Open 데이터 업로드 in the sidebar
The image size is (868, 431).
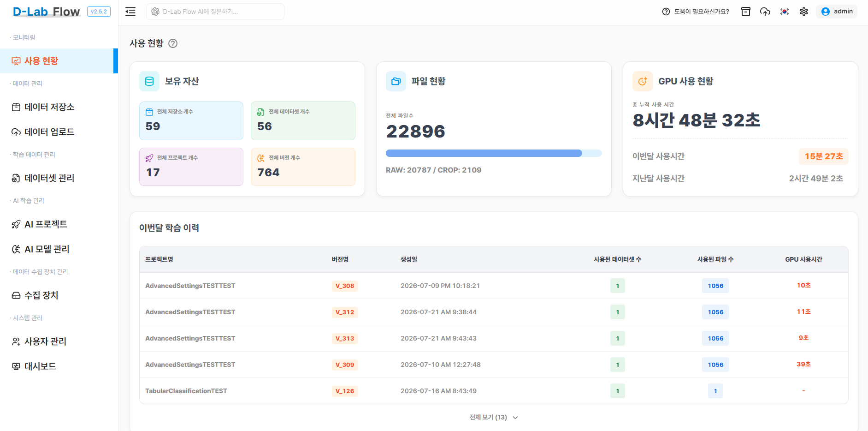point(59,132)
